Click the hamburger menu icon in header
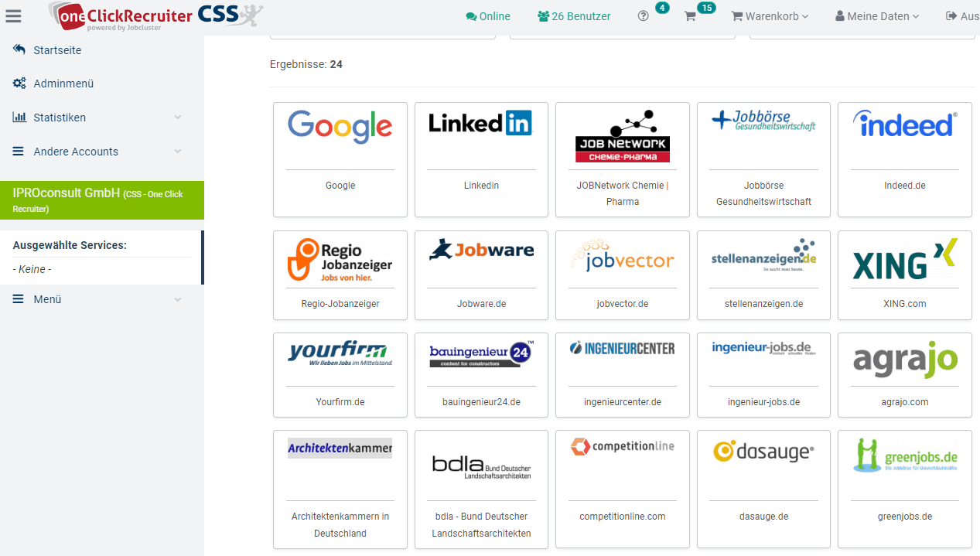This screenshot has height=556, width=980. tap(13, 15)
